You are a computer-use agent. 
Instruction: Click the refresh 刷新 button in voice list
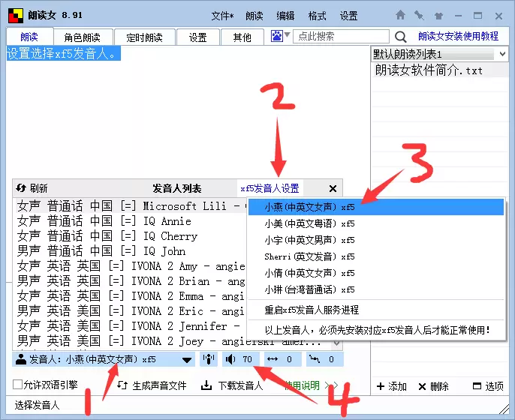(32, 188)
